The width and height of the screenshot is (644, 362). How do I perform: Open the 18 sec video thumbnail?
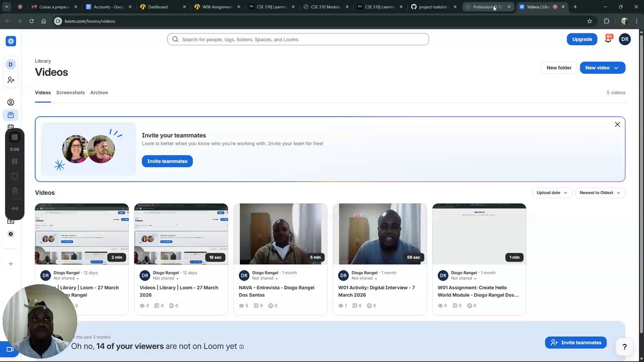point(181,234)
